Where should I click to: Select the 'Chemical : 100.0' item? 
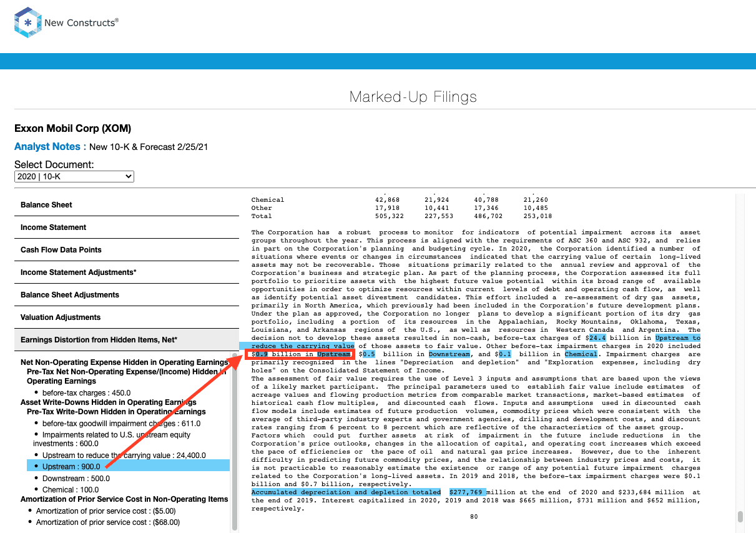click(x=71, y=490)
